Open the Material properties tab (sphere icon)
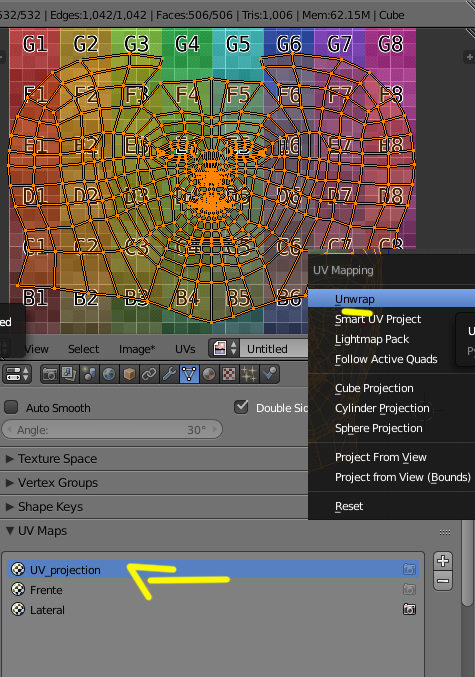Image resolution: width=475 pixels, height=677 pixels. (209, 374)
